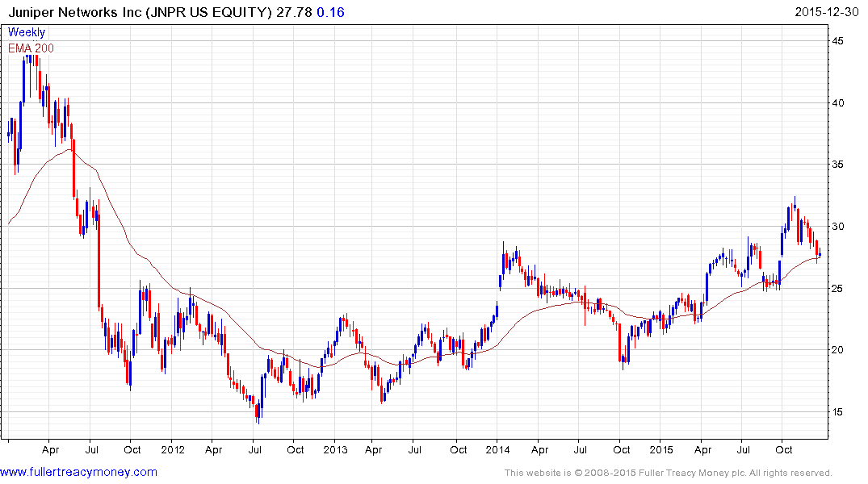This screenshot has height=484, width=868.
Task: Click the 35 price axis label
Action: pos(837,165)
